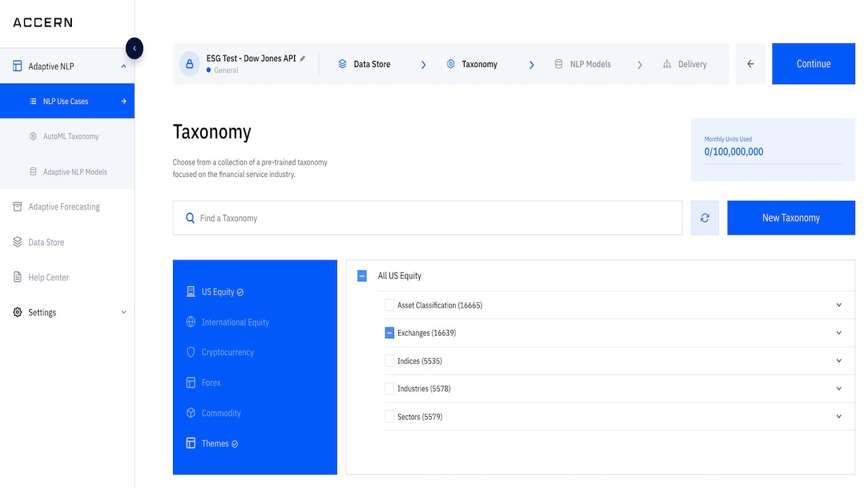
Task: Select the International Equity category label
Action: pyautogui.click(x=235, y=323)
